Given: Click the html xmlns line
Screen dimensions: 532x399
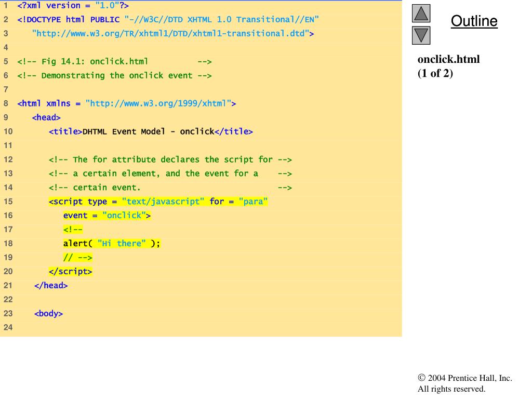Looking at the screenshot, I should (127, 103).
